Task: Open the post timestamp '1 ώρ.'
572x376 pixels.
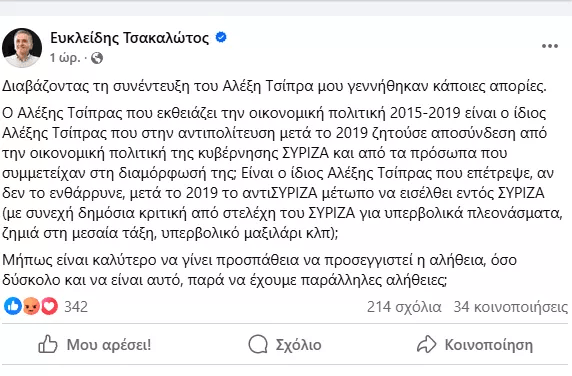Action: coord(65,58)
